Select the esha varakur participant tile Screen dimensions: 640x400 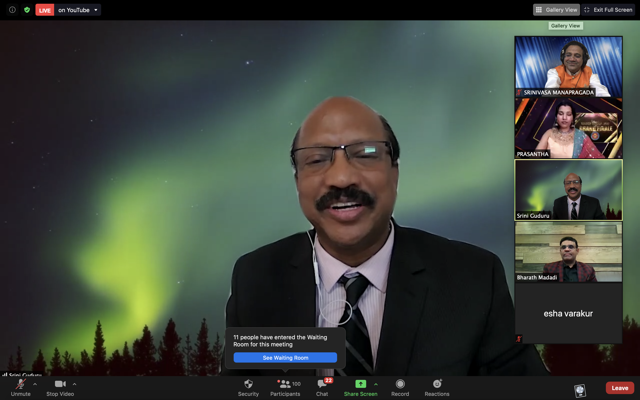(568, 313)
